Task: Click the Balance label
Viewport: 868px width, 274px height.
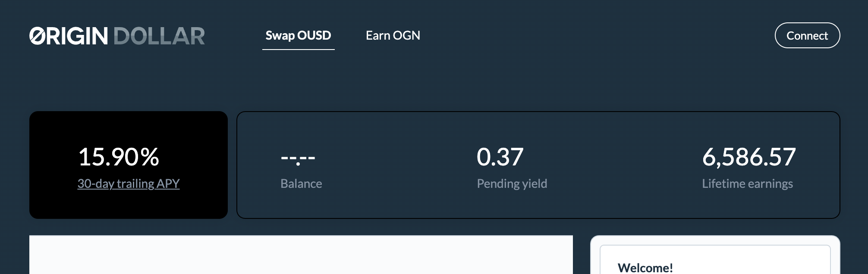Action: pos(301,183)
